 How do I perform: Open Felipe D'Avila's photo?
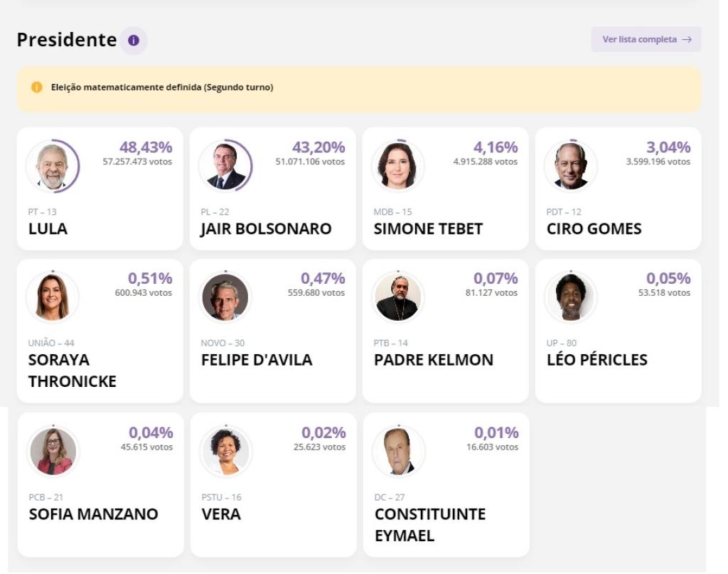click(x=225, y=297)
